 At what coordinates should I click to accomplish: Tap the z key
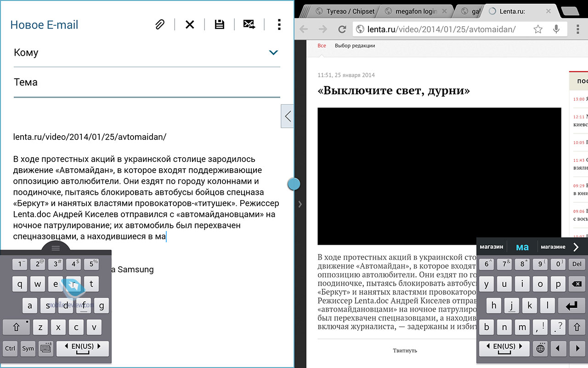[40, 328]
